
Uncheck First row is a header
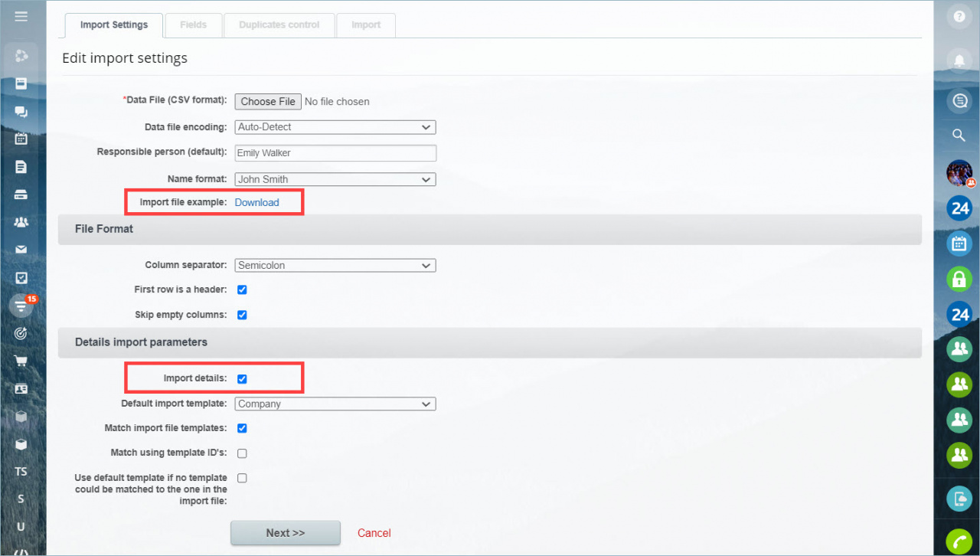pos(242,290)
